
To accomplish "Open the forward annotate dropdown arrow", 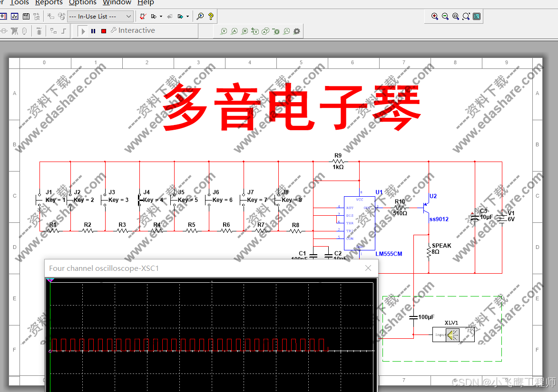I will (161, 16).
